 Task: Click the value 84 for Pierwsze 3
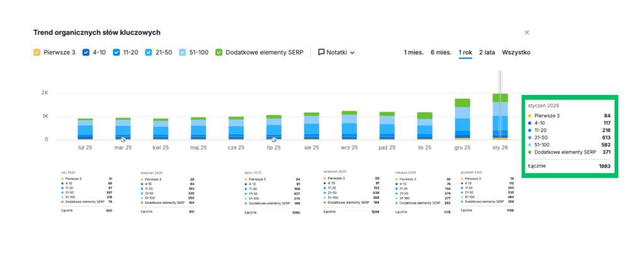(607, 116)
